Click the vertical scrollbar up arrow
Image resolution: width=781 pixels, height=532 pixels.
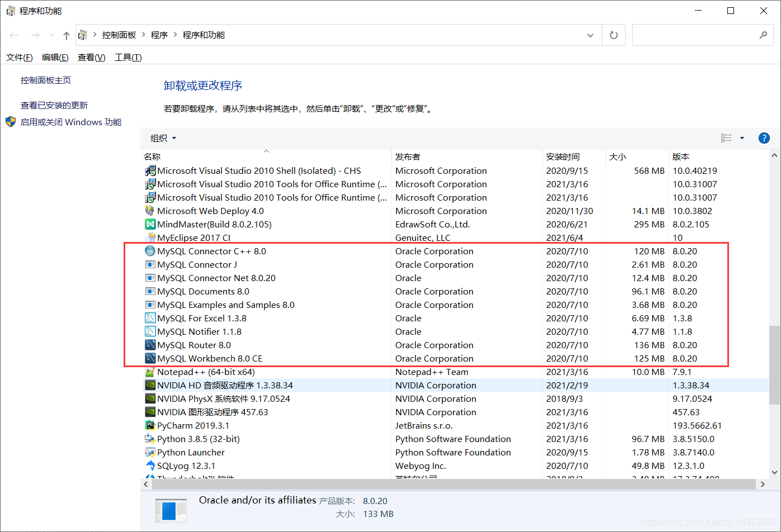pyautogui.click(x=775, y=156)
